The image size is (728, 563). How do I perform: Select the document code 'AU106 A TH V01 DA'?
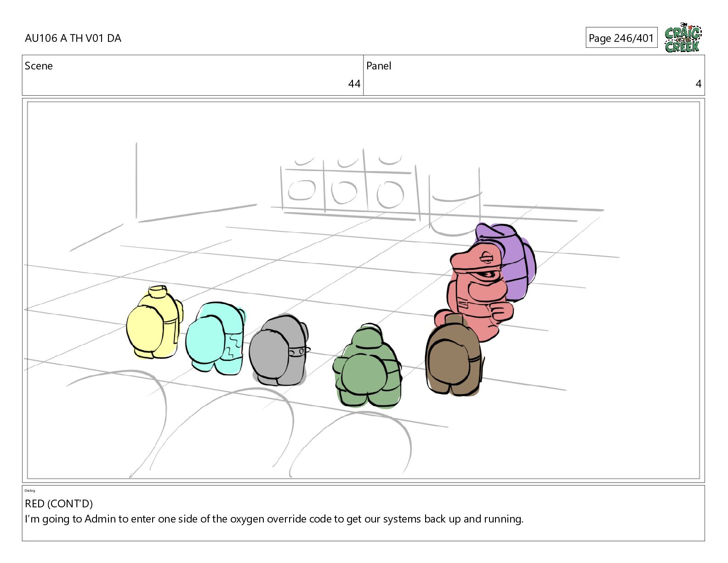click(73, 38)
